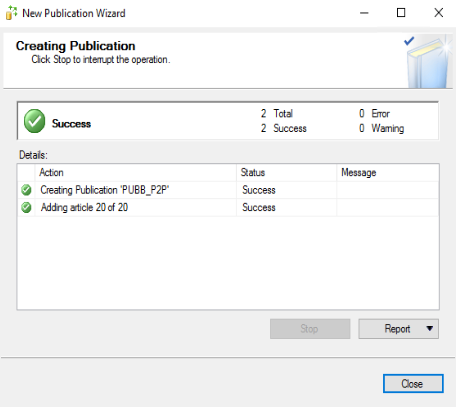Screen dimensions: 456x407
Task: Click the Close button
Action: coord(413,384)
